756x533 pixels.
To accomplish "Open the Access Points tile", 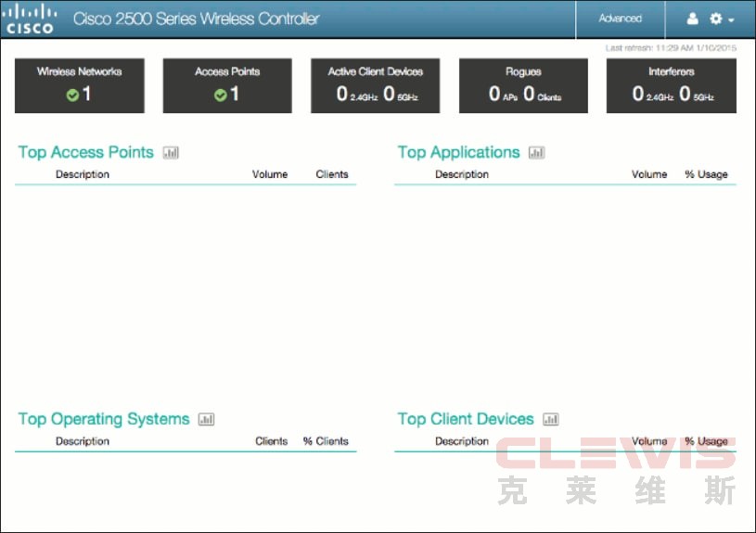I will [227, 86].
